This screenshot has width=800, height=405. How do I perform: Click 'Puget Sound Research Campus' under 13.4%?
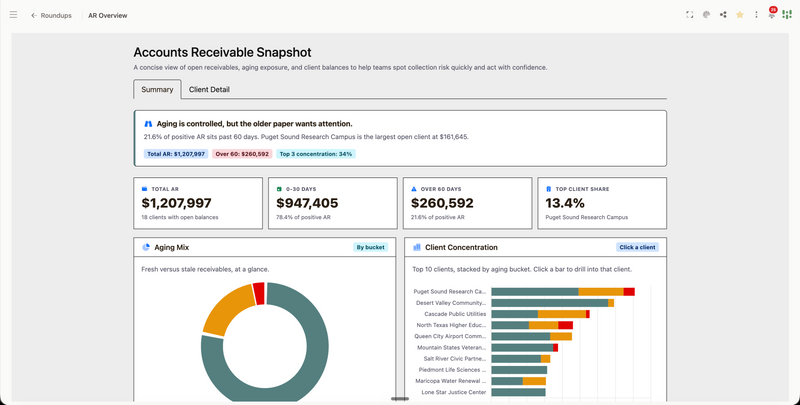pyautogui.click(x=587, y=217)
